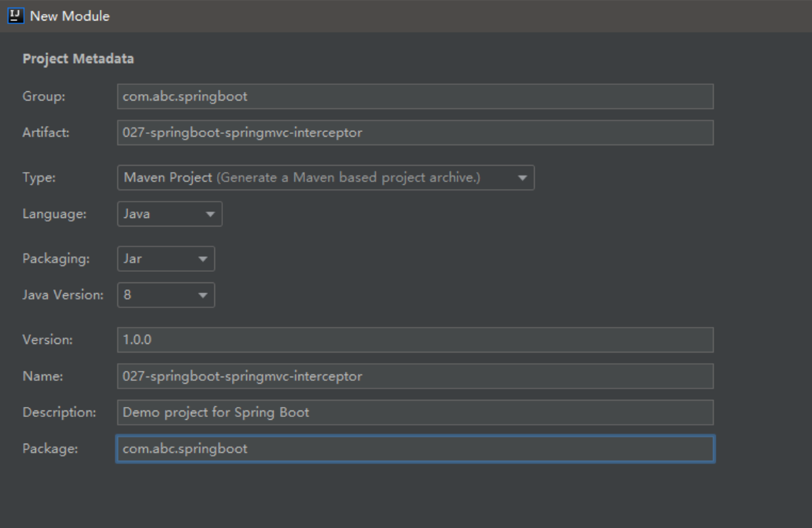Click the Name input field
Viewport: 812px width, 528px height.
415,376
